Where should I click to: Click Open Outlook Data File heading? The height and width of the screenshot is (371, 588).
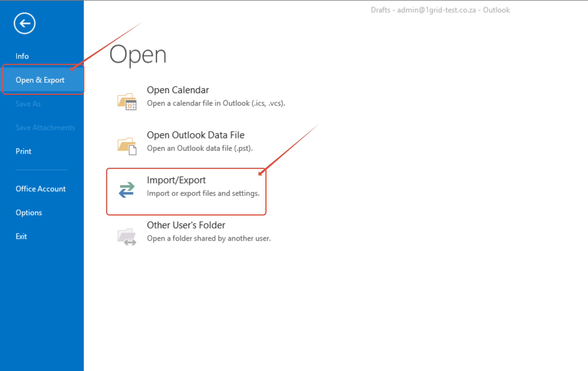(x=196, y=135)
